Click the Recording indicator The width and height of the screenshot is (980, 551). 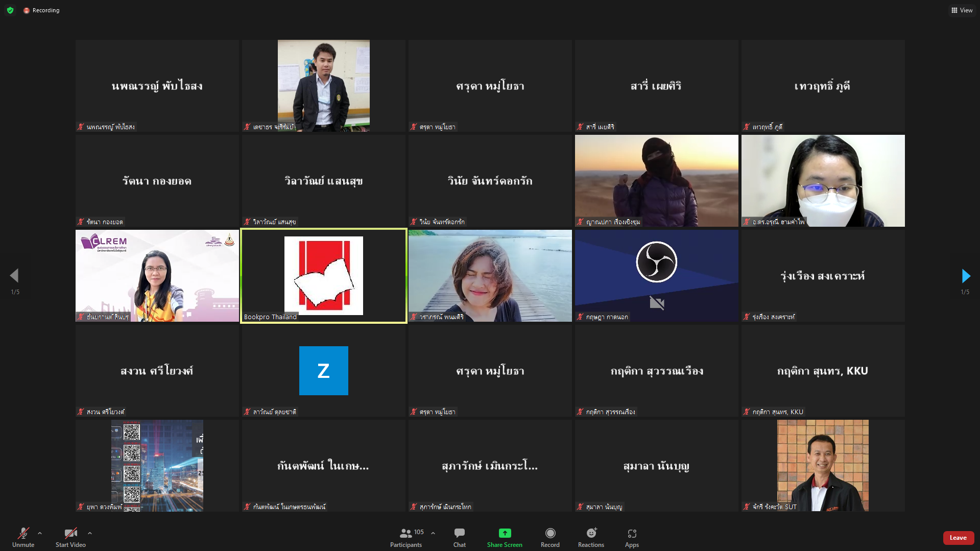coord(41,10)
